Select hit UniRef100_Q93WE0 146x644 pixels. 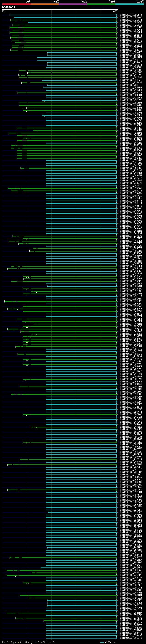pyautogui.click(x=131, y=55)
